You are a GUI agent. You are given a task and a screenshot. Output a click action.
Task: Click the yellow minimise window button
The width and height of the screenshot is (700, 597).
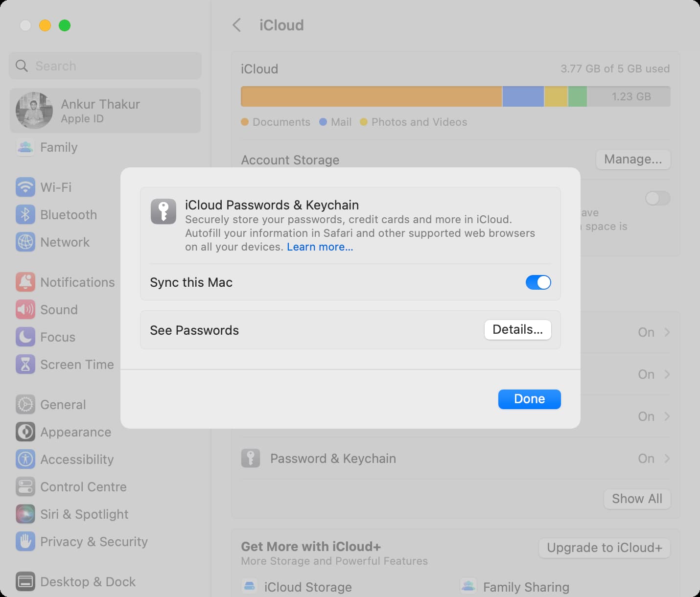(45, 25)
